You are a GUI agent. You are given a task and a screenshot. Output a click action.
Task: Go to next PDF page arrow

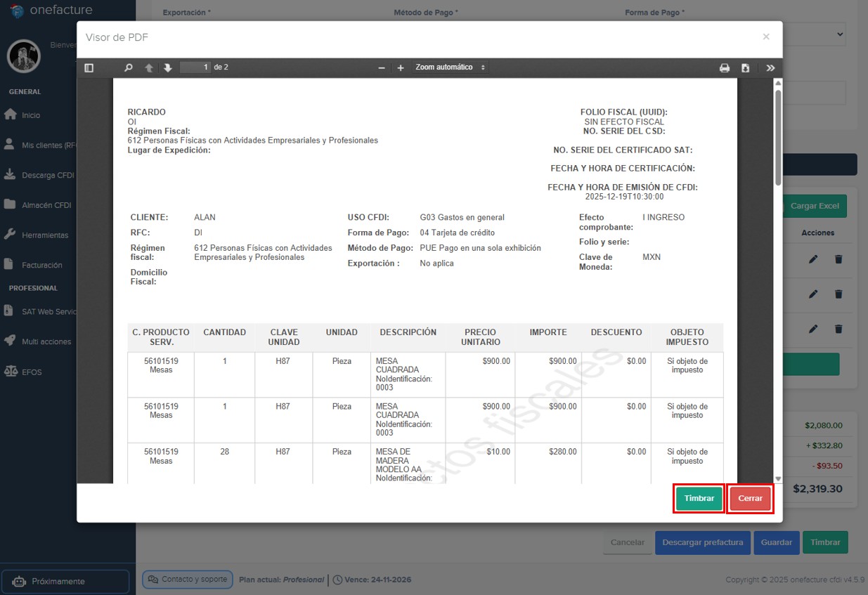tap(167, 68)
